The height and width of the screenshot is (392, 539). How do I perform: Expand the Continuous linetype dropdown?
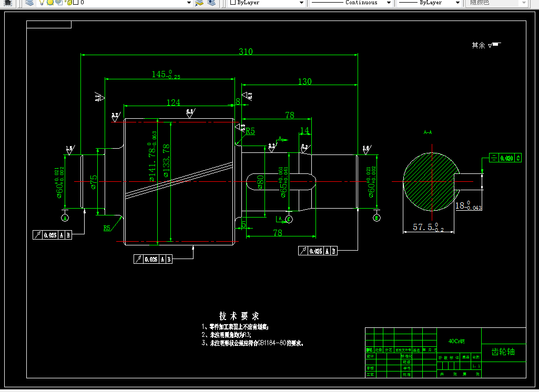tap(351, 3)
